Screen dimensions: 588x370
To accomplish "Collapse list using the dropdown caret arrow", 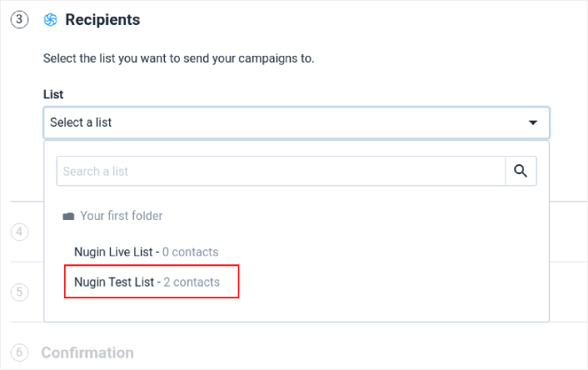I will click(533, 122).
